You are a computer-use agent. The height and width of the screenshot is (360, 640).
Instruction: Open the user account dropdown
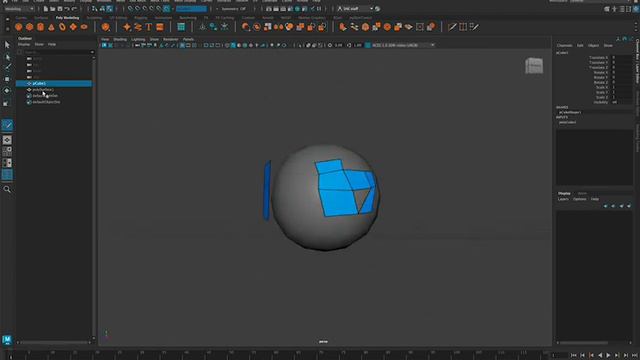tap(355, 9)
